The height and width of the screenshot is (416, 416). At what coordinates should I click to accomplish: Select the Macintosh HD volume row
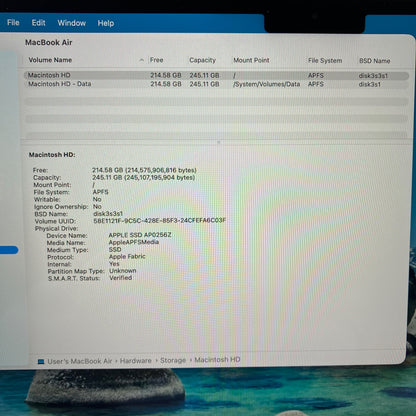coord(217,75)
